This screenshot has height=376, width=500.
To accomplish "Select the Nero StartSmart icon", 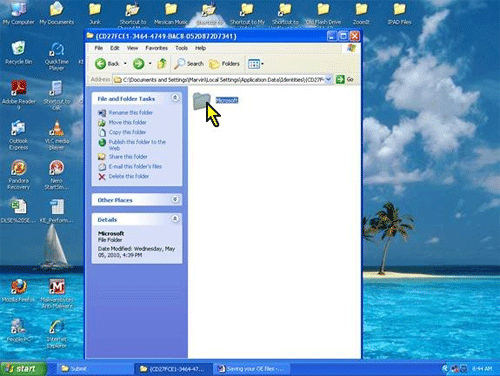I will 57,175.
